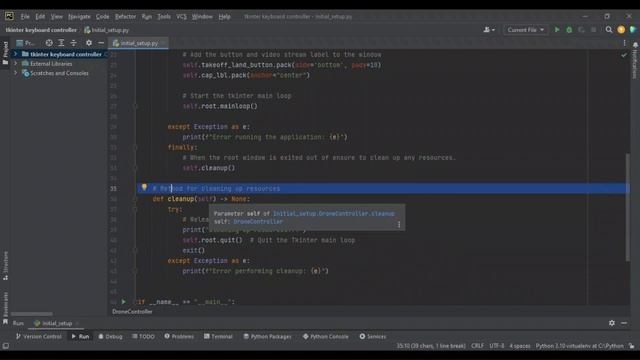
Task: Click inspection checkmark widget in editor corner
Action: pos(624,55)
